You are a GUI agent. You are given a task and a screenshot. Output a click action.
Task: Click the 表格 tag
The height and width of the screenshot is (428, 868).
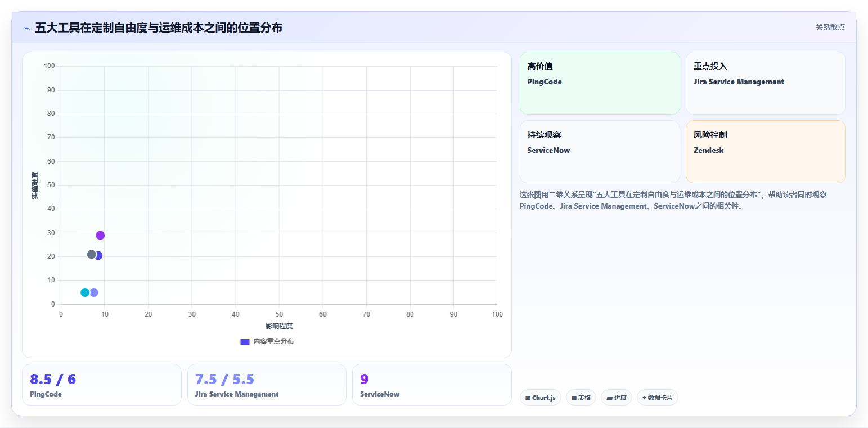pyautogui.click(x=581, y=398)
